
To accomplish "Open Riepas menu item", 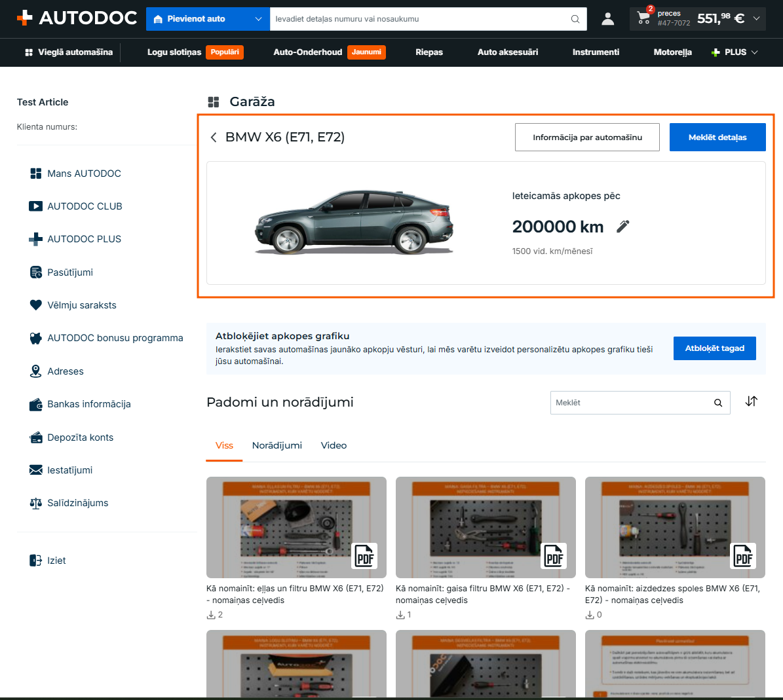I will (429, 52).
